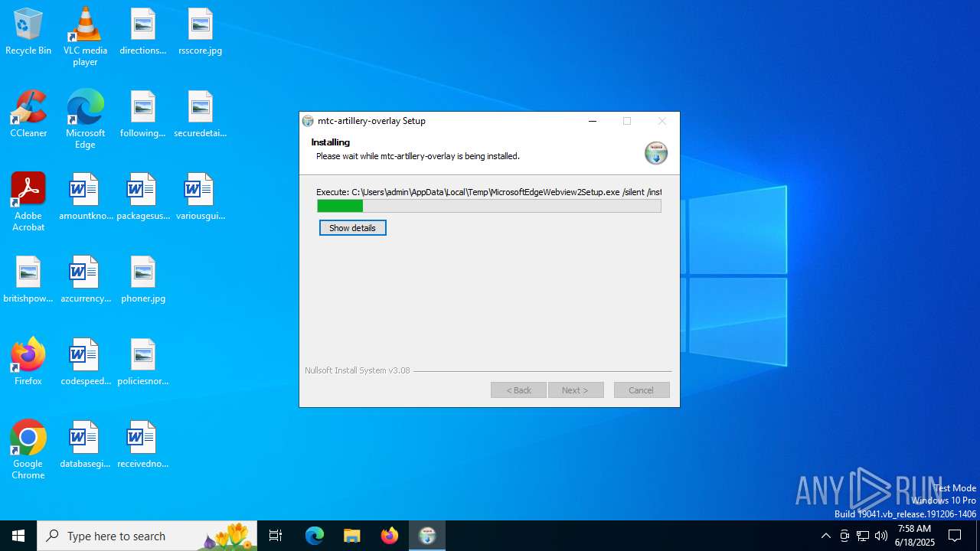
Task: Select the packagesus Word document
Action: [x=142, y=197]
